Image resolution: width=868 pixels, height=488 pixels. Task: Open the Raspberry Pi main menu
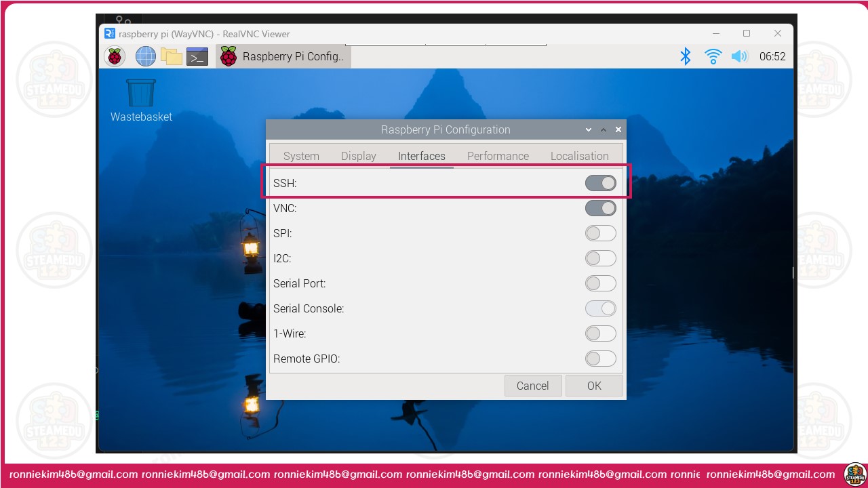(115, 56)
